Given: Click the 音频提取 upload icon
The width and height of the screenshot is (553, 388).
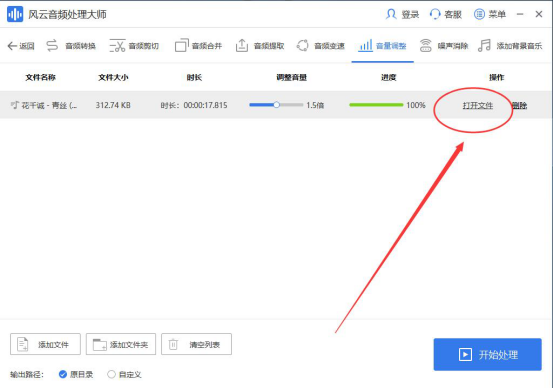Looking at the screenshot, I should (242, 46).
